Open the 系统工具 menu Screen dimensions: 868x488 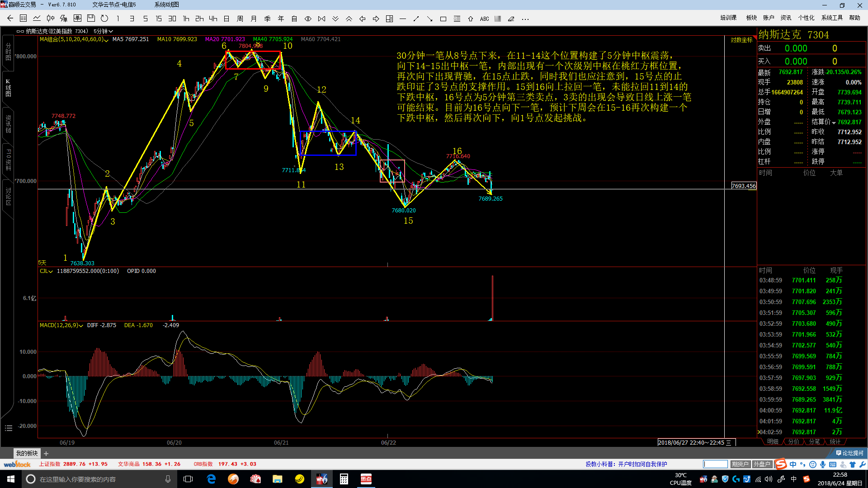point(832,18)
